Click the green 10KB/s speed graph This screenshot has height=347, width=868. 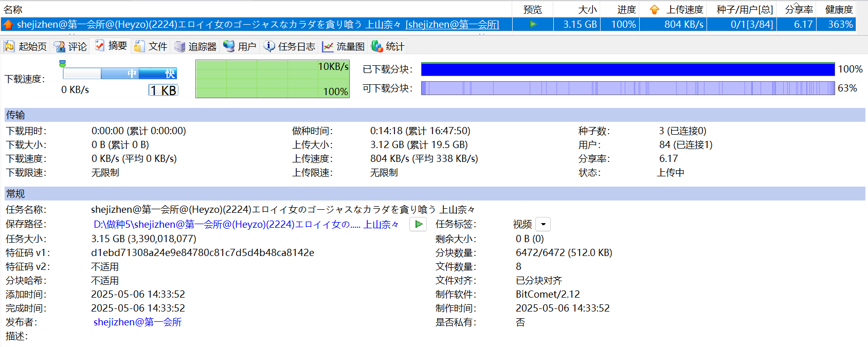tap(273, 79)
